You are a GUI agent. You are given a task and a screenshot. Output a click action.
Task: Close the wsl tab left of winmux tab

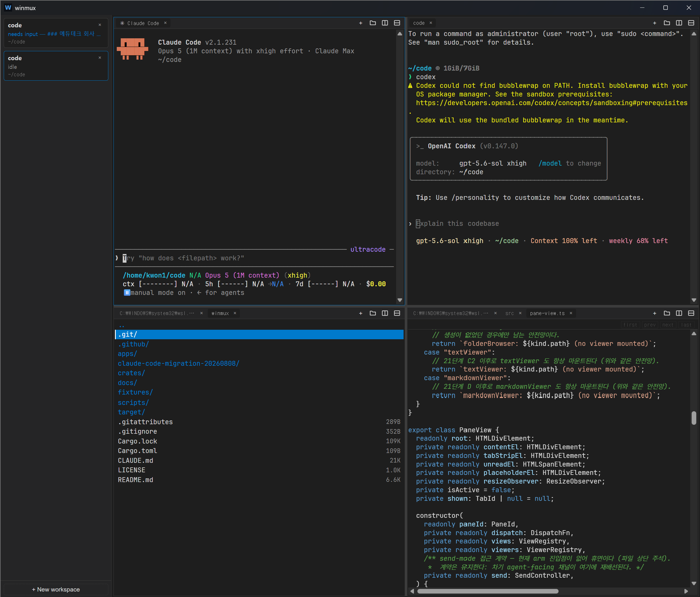coord(201,313)
